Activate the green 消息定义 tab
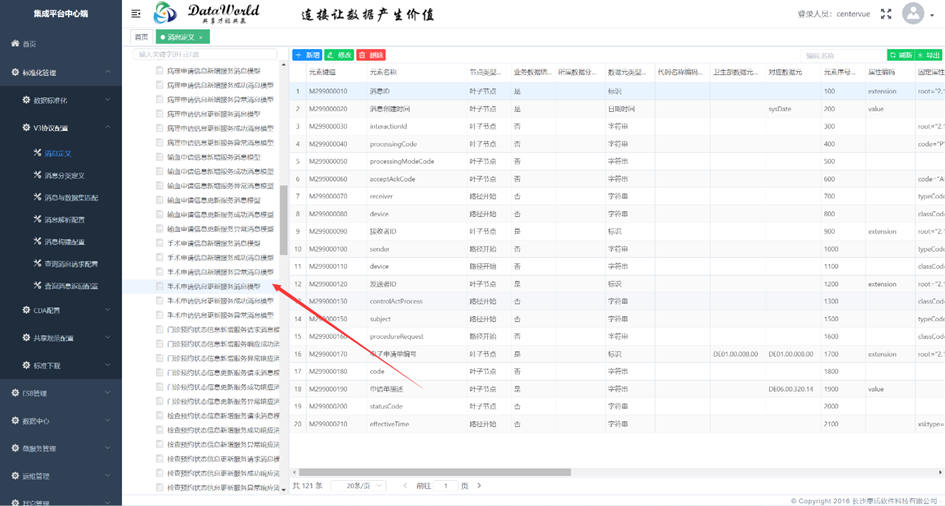945x506 pixels. (182, 37)
